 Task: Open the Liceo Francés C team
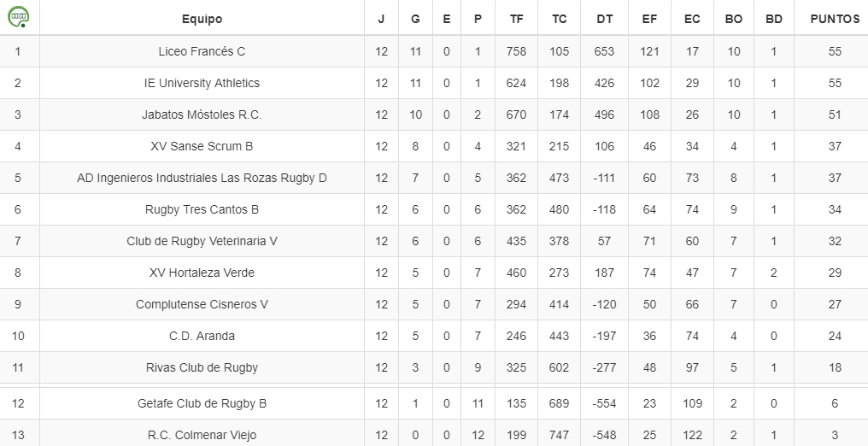[x=202, y=51]
